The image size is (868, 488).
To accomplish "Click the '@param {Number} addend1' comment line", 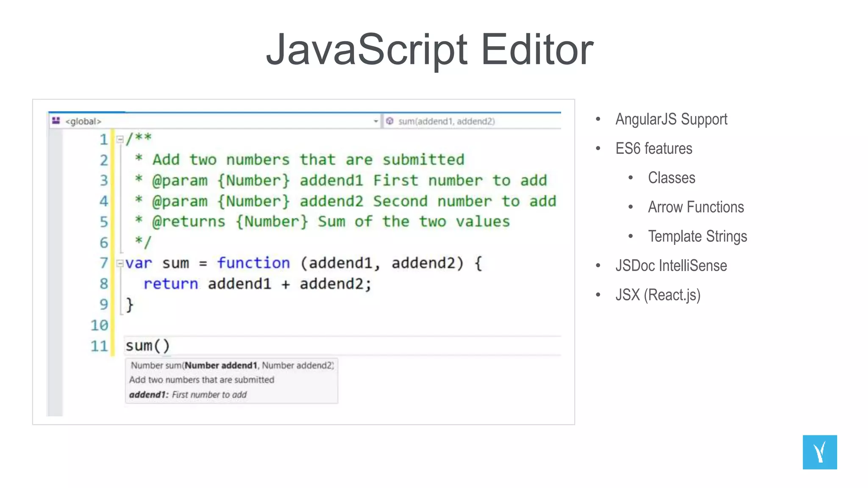I will click(x=341, y=180).
